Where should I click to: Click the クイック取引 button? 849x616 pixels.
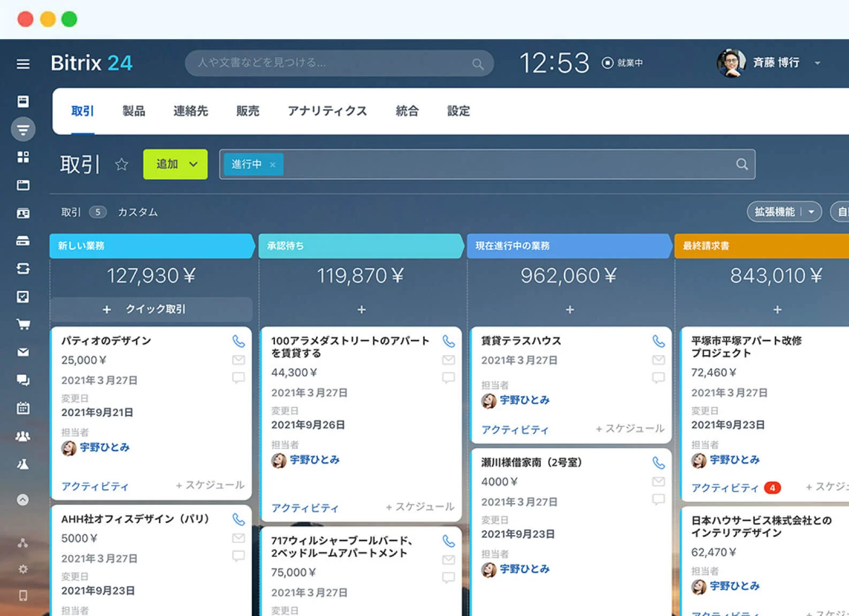[x=151, y=309]
